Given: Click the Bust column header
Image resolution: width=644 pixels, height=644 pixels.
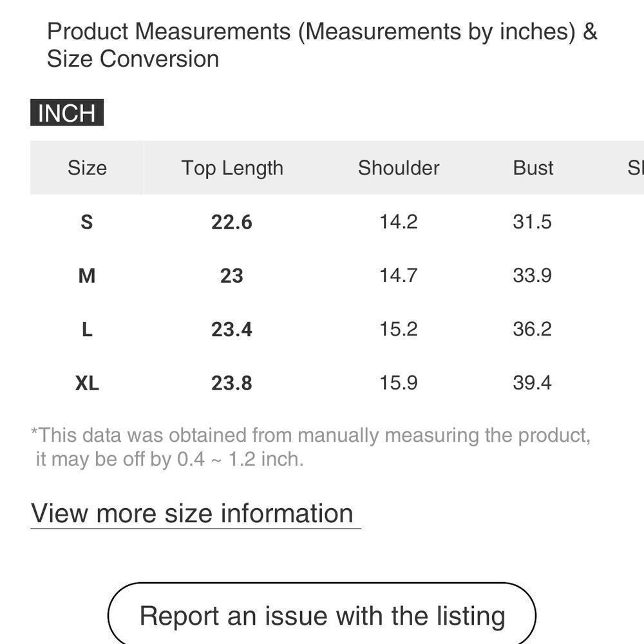Looking at the screenshot, I should click(x=533, y=167).
